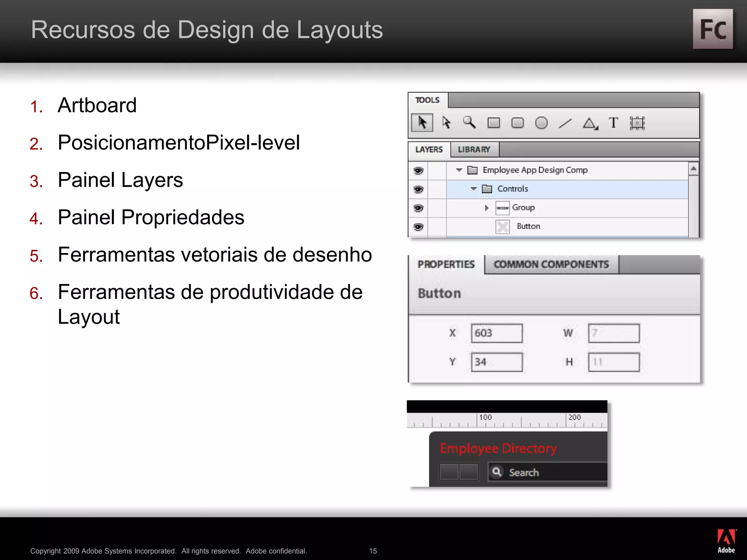Select the Line tool

(565, 124)
